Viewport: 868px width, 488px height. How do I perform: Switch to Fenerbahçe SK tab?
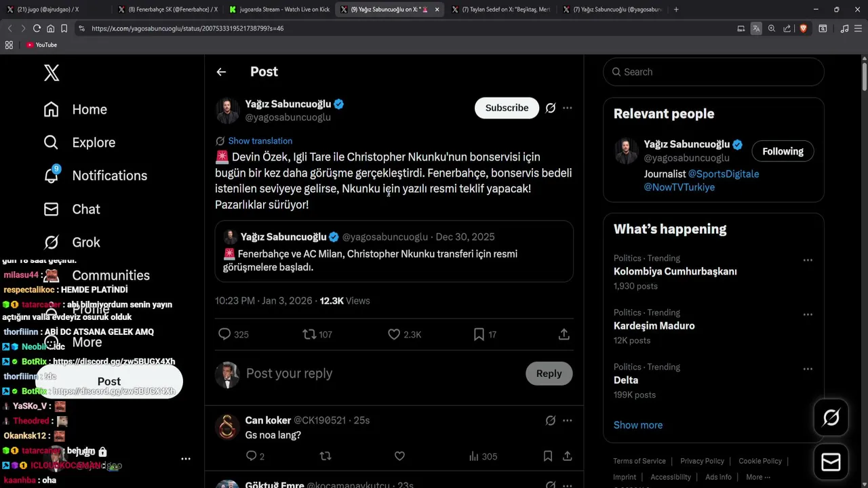[x=168, y=9]
